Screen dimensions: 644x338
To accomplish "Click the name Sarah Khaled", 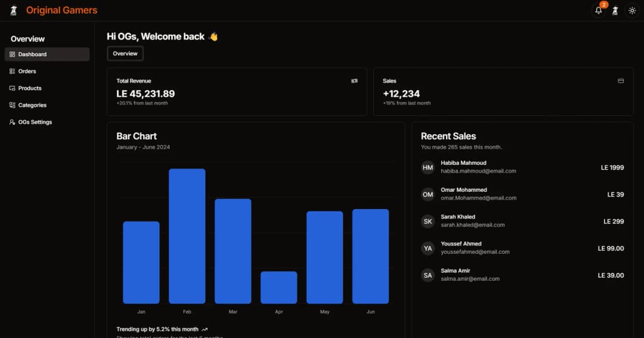I will (458, 217).
